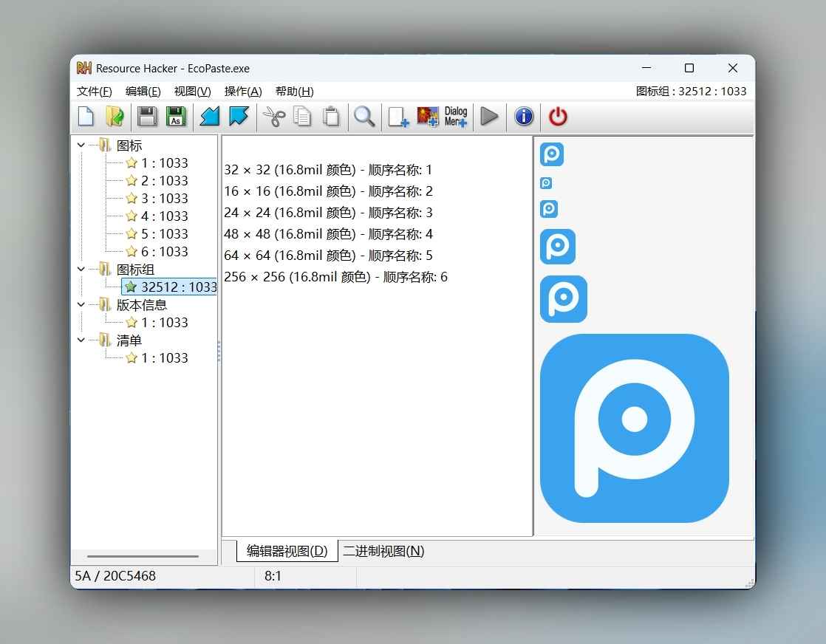The width and height of the screenshot is (826, 644).
Task: Click the largest 256x256 icon preview
Action: pyautogui.click(x=634, y=429)
